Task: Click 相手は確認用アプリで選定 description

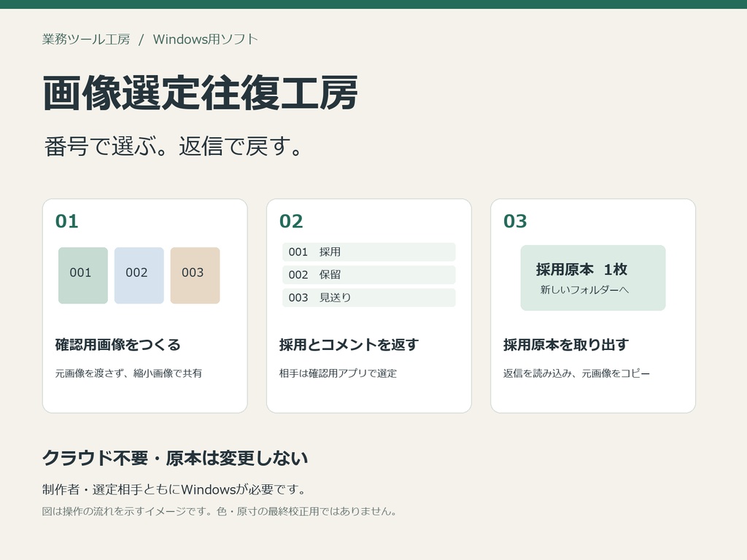Action: pos(338,373)
